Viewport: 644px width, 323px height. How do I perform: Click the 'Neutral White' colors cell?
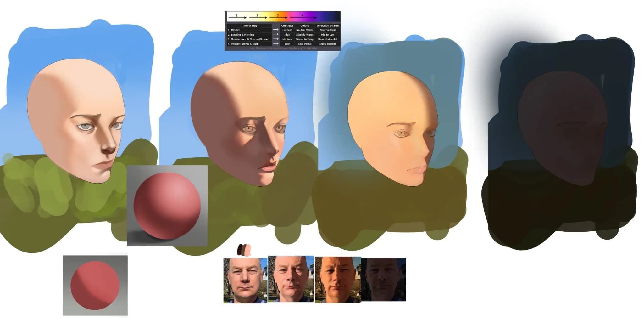click(x=305, y=30)
